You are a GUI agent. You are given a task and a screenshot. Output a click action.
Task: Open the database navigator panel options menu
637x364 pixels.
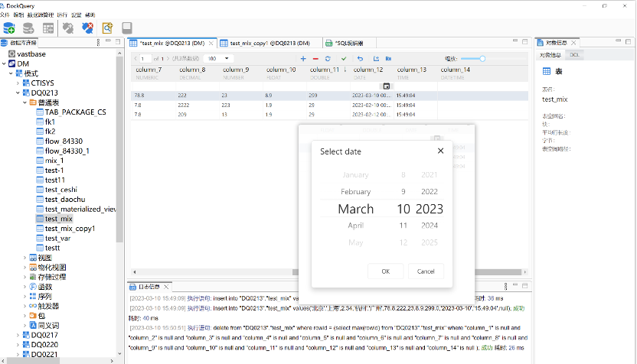[98, 42]
